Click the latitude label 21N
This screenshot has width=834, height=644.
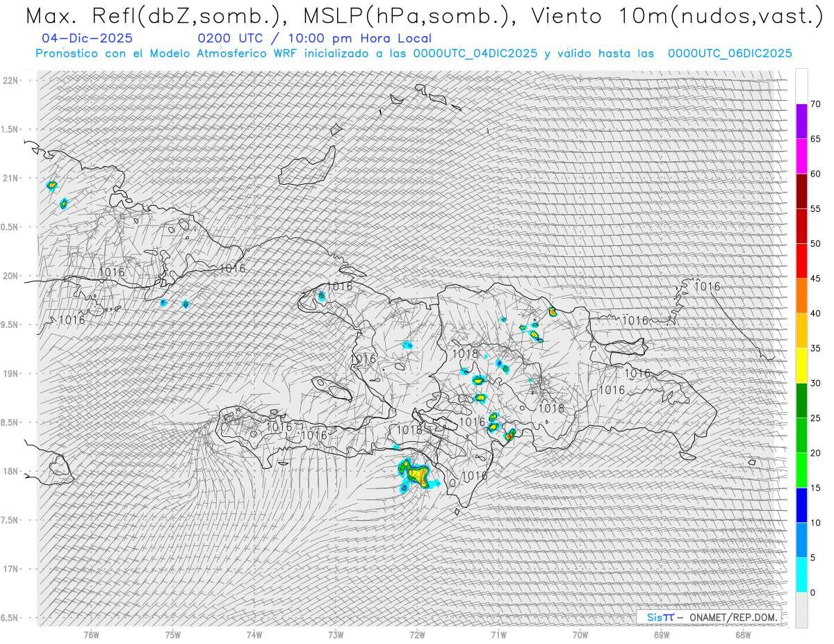click(11, 178)
